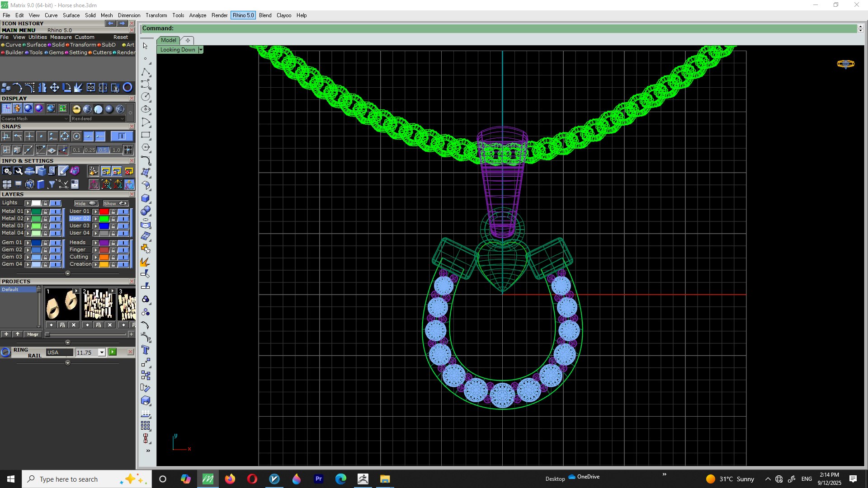This screenshot has height=488, width=868.
Task: Select the Circle tool in the vertical toolbar
Action: [146, 97]
